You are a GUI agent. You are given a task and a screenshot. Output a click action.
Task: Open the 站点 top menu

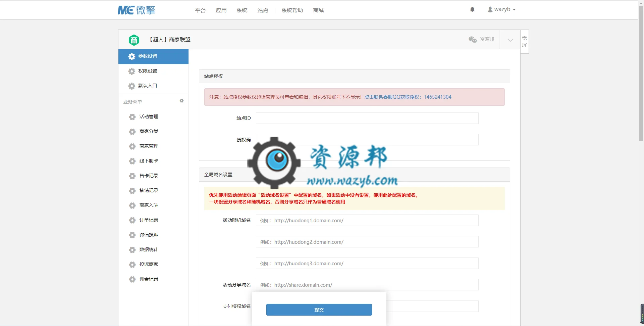tap(263, 10)
